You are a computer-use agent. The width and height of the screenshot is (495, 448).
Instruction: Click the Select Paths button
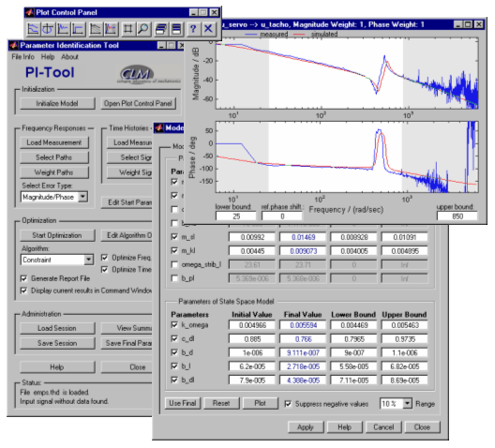point(54,157)
